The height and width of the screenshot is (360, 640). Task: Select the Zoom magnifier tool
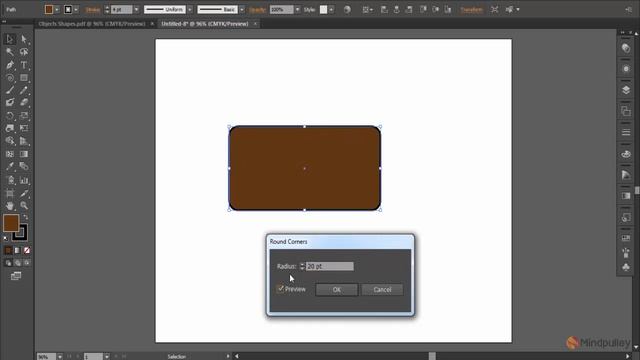24,205
